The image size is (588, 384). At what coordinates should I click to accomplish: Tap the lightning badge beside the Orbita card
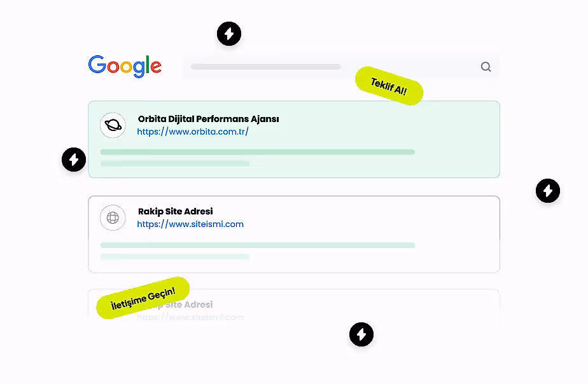point(74,159)
